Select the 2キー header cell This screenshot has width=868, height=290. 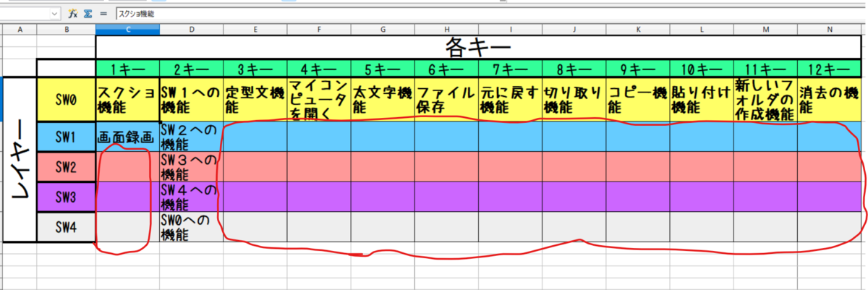[192, 69]
